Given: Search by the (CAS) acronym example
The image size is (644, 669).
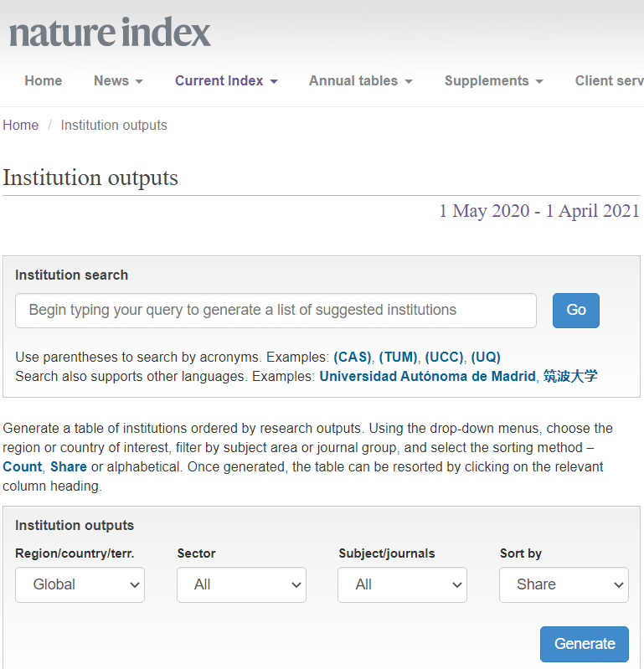Looking at the screenshot, I should (352, 357).
